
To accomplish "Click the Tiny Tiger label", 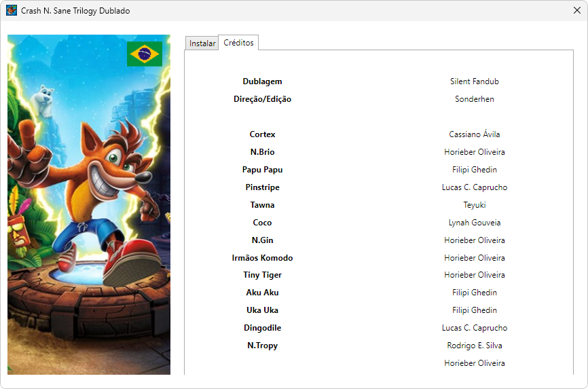I will point(262,275).
